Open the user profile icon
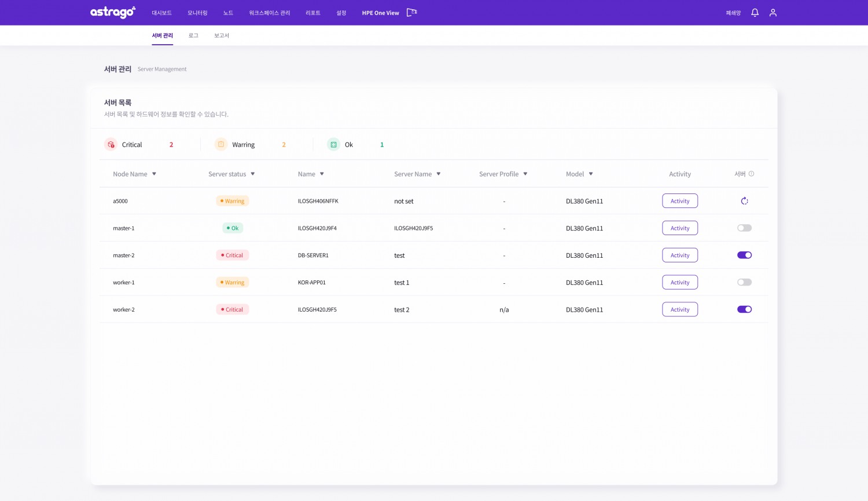Viewport: 868px width, 501px height. (773, 12)
